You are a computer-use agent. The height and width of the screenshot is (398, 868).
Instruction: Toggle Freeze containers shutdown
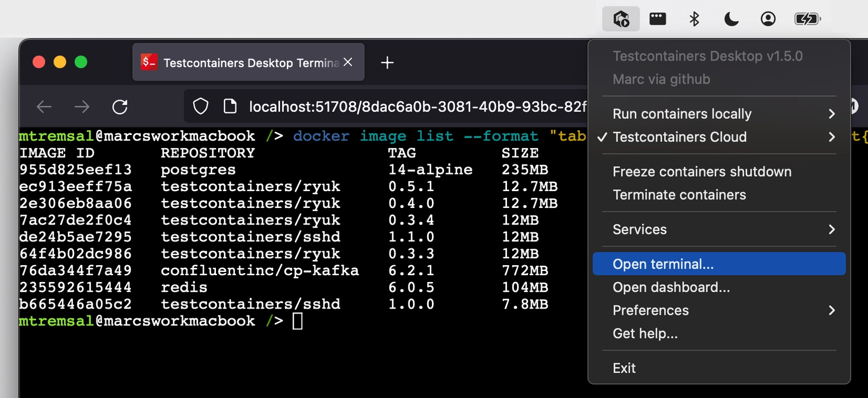[x=702, y=171]
